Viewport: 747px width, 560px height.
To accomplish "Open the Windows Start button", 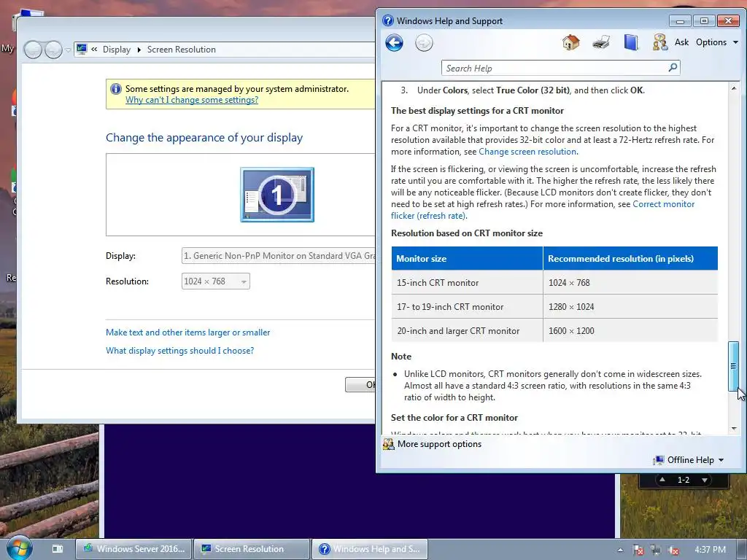I will point(19,548).
